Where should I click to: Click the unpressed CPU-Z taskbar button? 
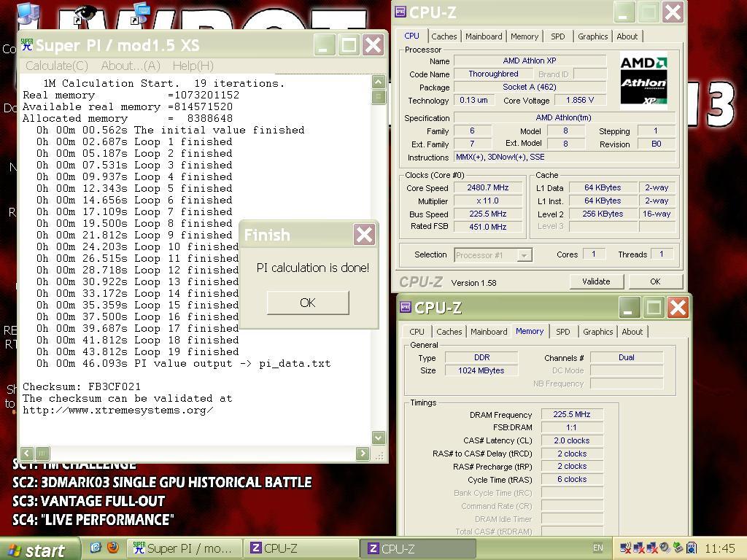pyautogui.click(x=301, y=548)
